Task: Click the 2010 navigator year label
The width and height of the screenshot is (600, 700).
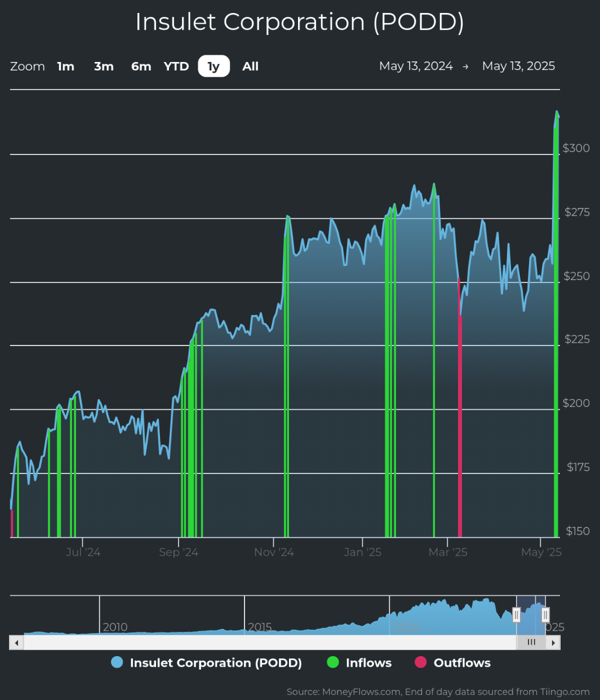Action: pyautogui.click(x=115, y=627)
